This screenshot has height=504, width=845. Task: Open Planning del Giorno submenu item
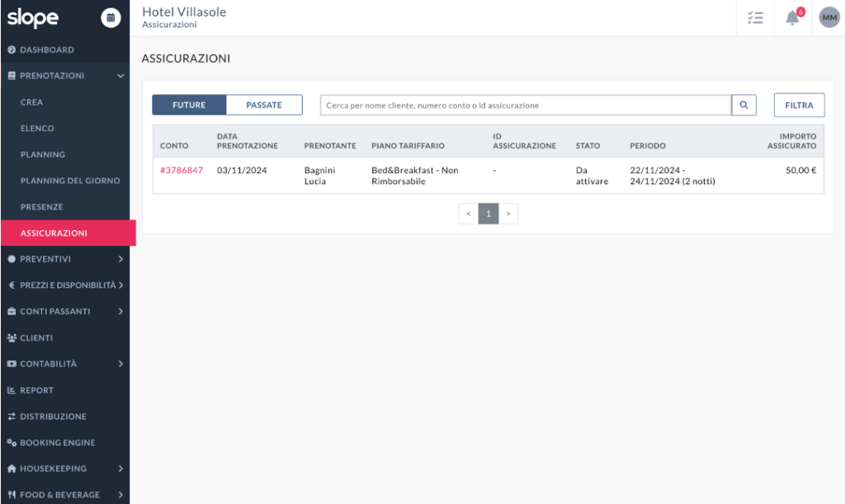[x=70, y=181]
